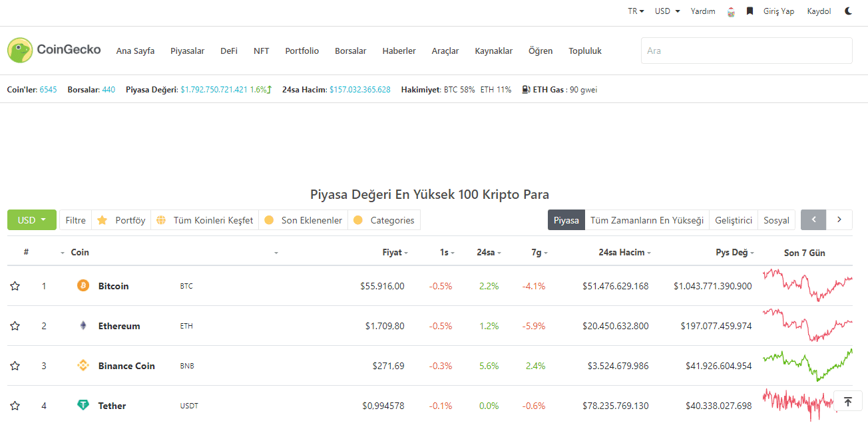Sort by the 7g column
This screenshot has width=868, height=425.
pyautogui.click(x=540, y=253)
